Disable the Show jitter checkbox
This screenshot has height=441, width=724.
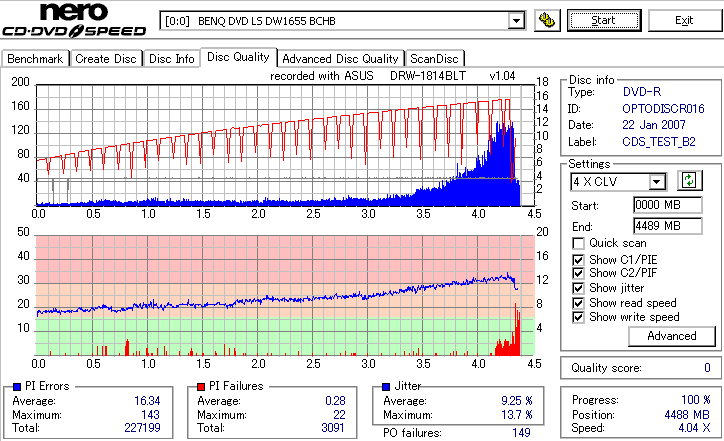click(x=578, y=288)
